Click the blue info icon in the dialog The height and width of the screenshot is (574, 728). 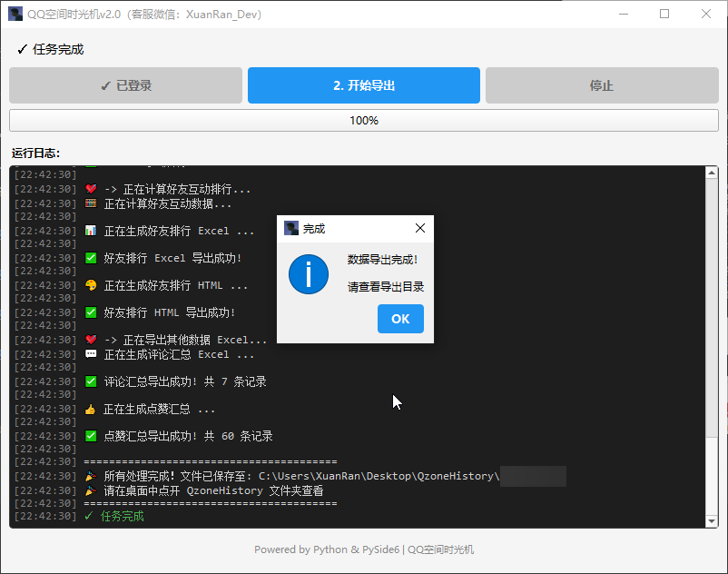pyautogui.click(x=309, y=273)
